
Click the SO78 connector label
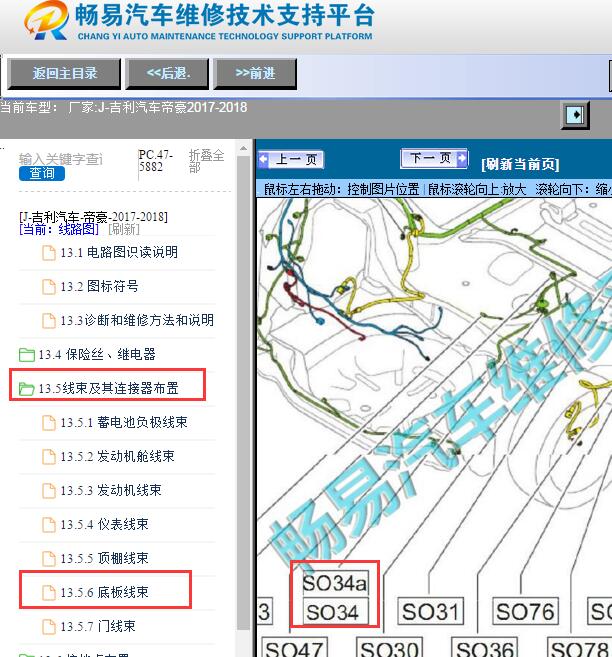580,648
